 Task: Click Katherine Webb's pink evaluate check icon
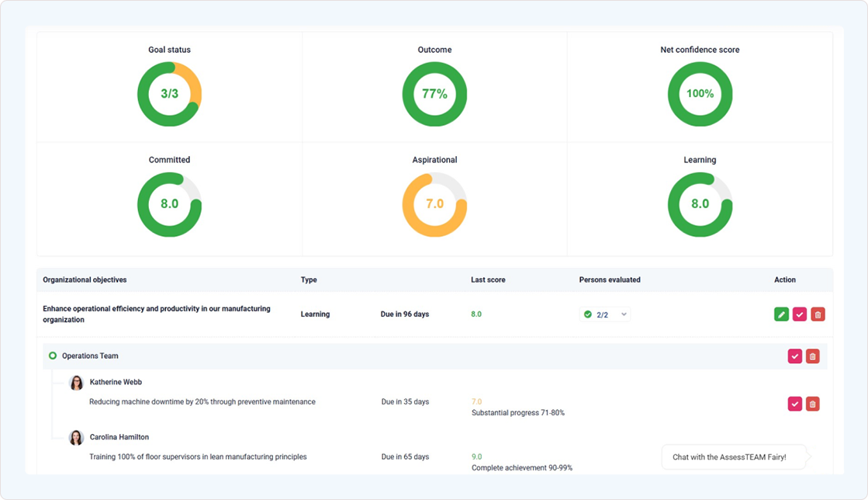pos(794,404)
